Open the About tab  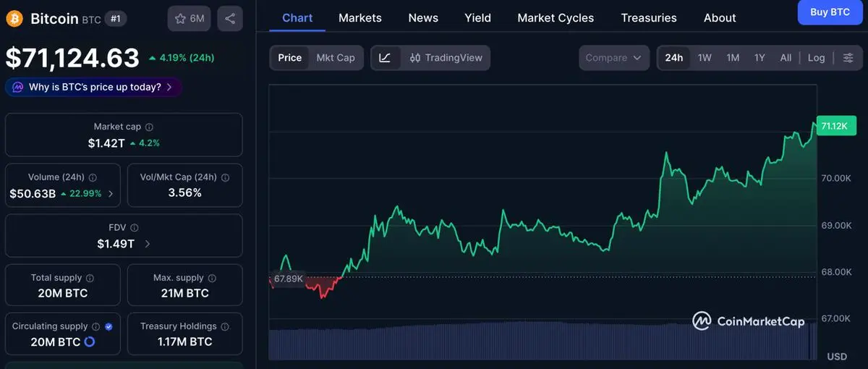point(720,17)
